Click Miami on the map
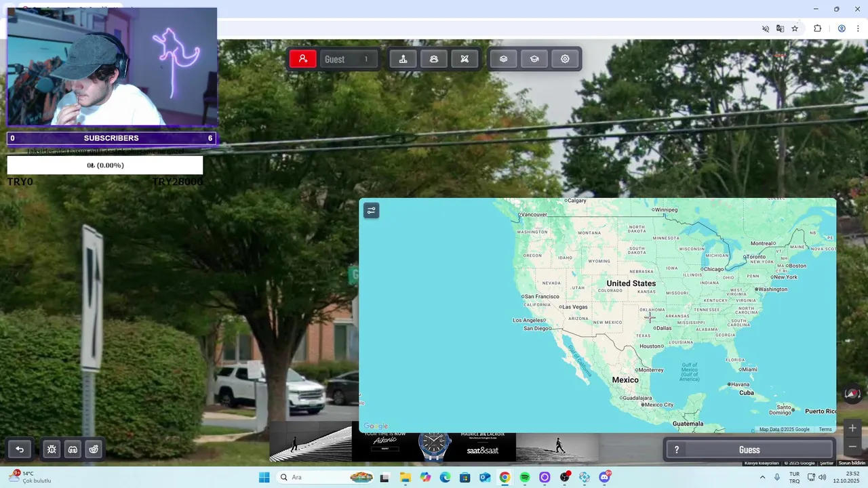Viewport: 868px width, 488px height. pos(747,369)
